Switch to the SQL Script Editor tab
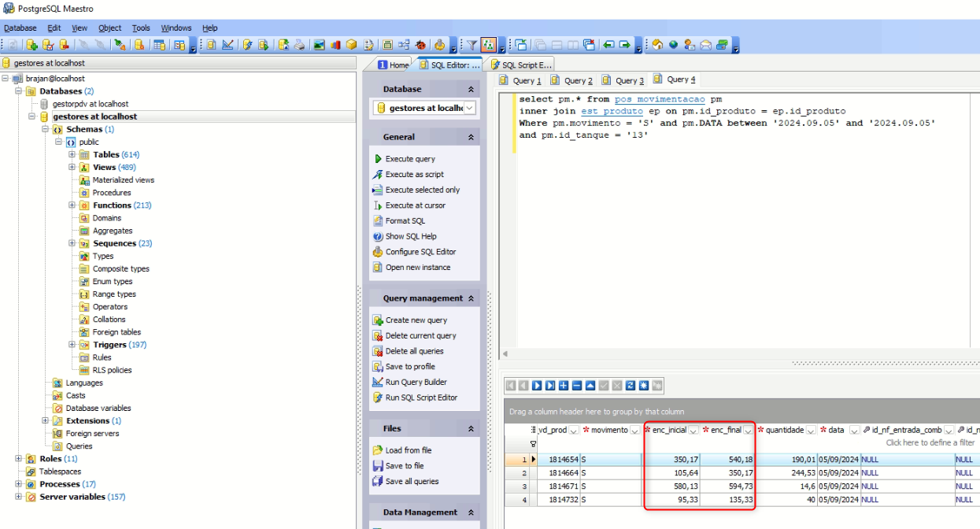This screenshot has width=980, height=529. [x=521, y=65]
